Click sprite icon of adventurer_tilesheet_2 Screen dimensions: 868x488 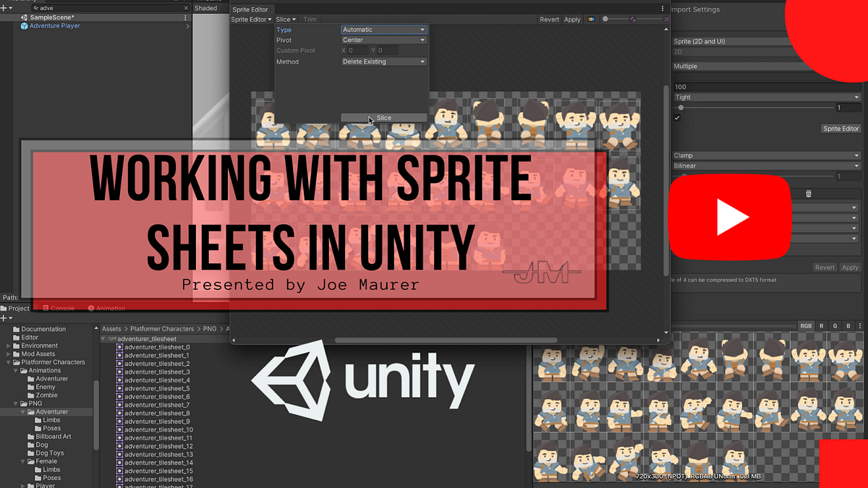coord(120,364)
